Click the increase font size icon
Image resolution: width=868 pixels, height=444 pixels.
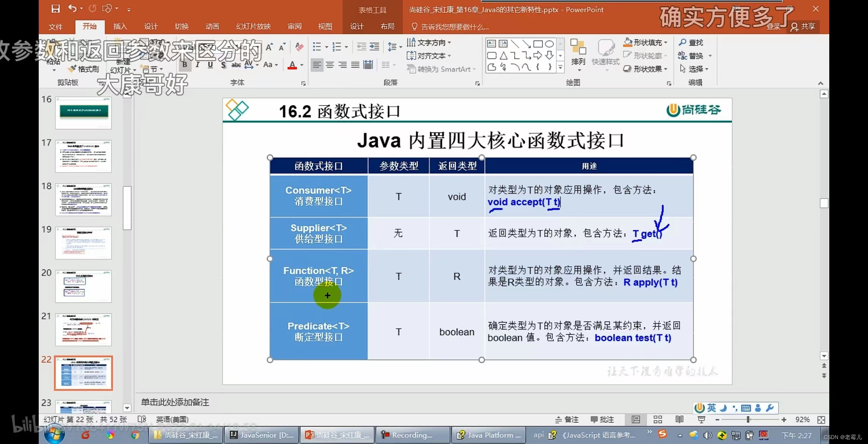coord(269,47)
